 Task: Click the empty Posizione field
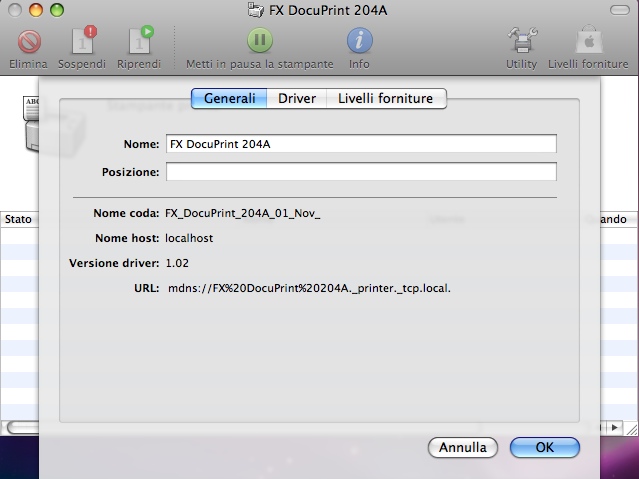[361, 172]
